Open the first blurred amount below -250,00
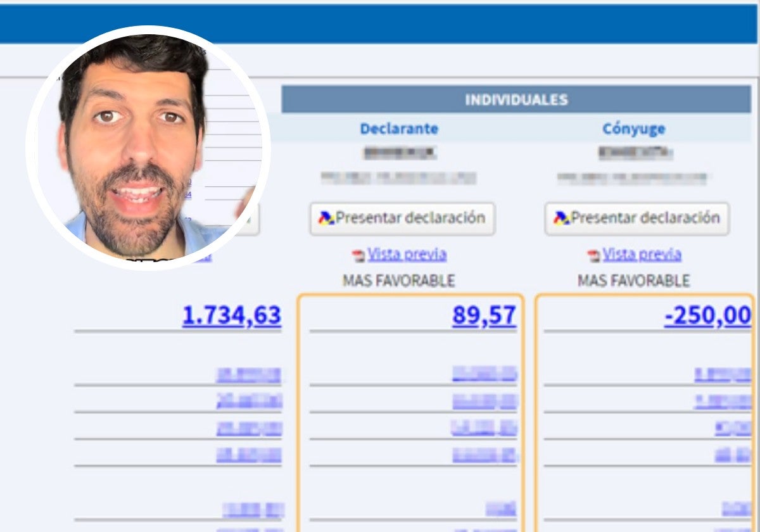 pyautogui.click(x=722, y=374)
